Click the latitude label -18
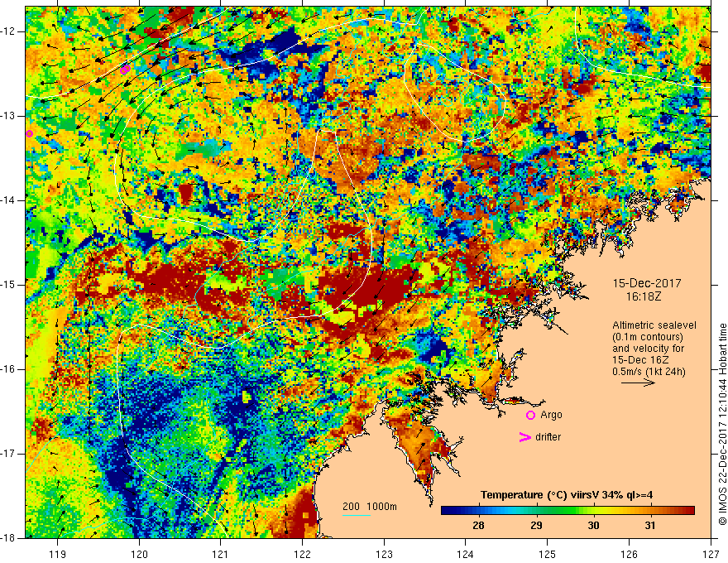The image size is (728, 563). click(x=9, y=538)
